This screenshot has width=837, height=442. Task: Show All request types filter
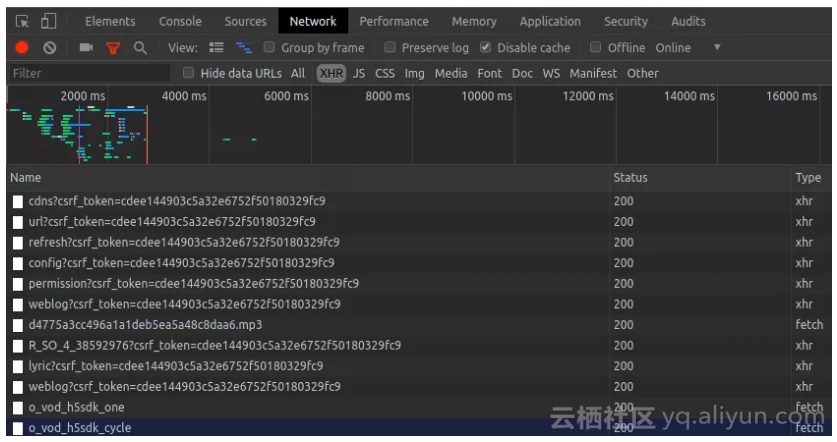click(298, 73)
